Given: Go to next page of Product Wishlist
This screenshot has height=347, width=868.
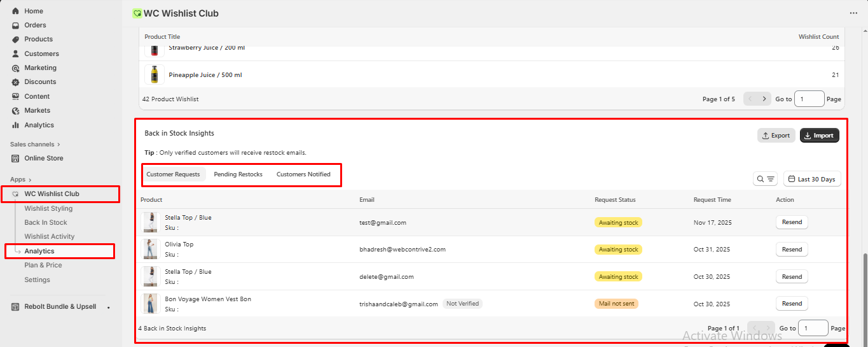Looking at the screenshot, I should point(764,99).
